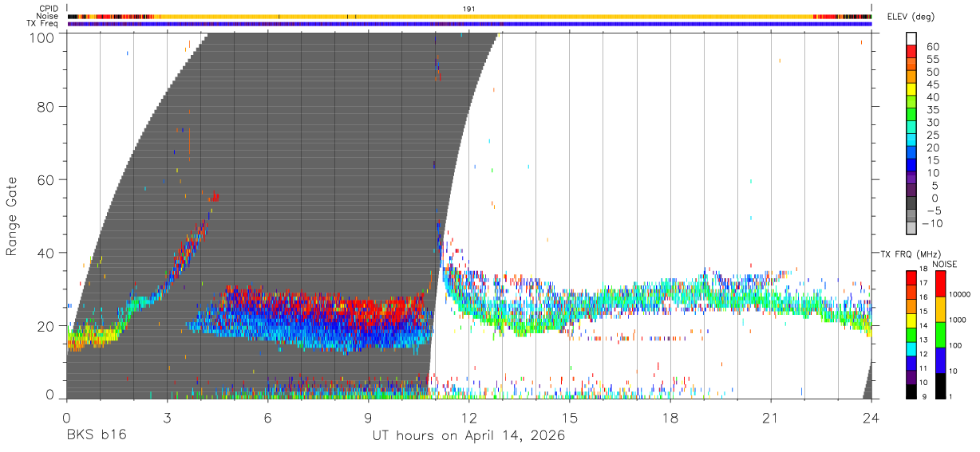980x452 pixels.
Task: Click the "ELEV (deg)" colorbar title
Action: click(909, 17)
